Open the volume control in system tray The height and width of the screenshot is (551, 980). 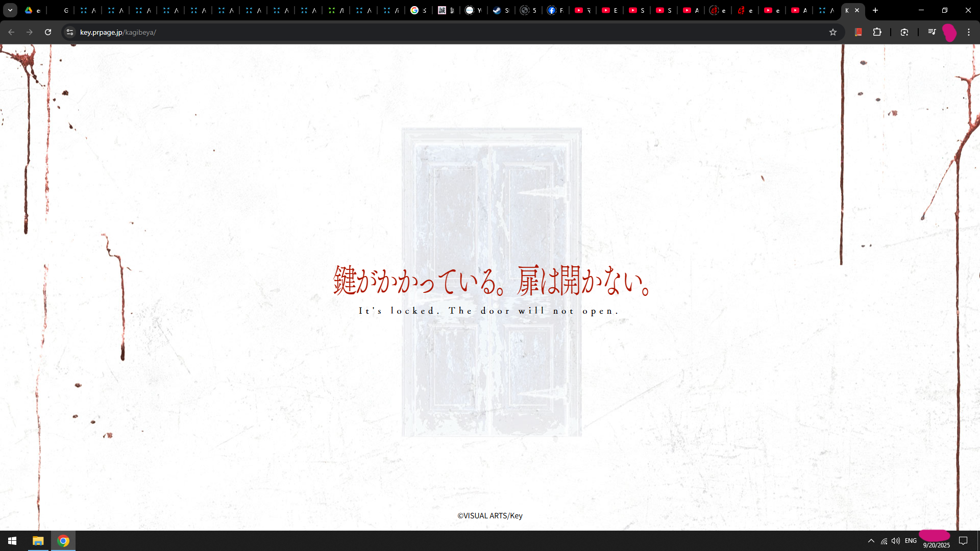[x=896, y=541]
